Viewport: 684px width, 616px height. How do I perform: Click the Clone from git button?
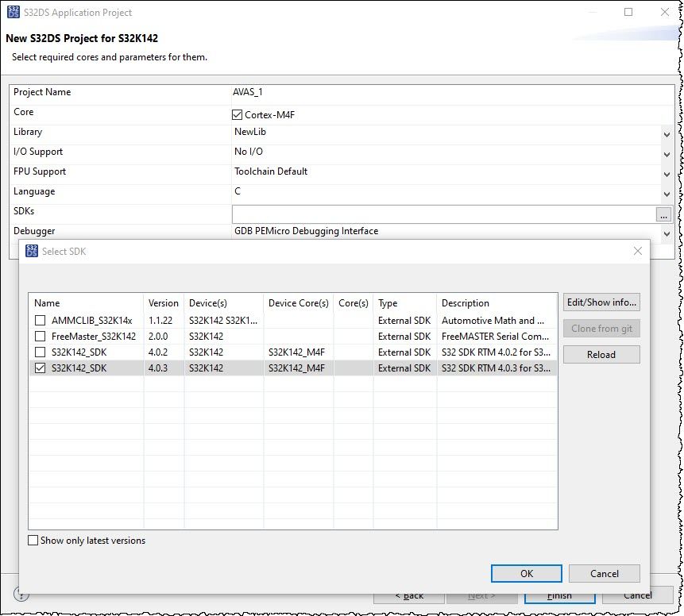click(x=601, y=329)
